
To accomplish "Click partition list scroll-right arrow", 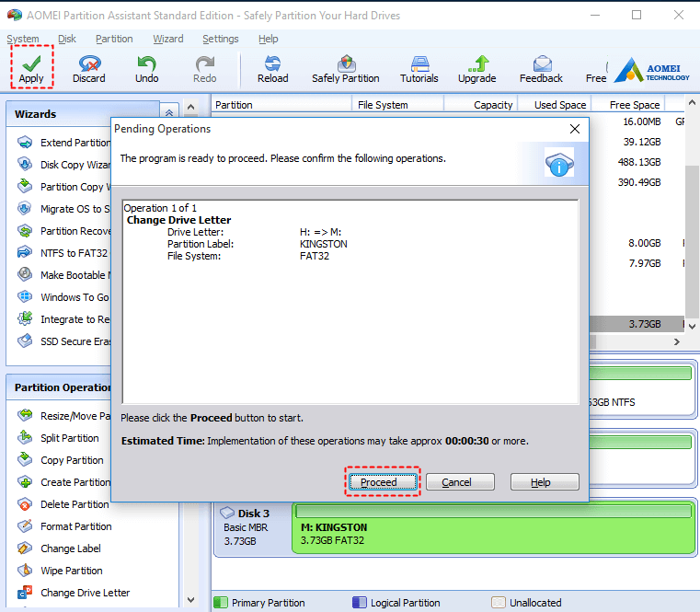I will 677,341.
